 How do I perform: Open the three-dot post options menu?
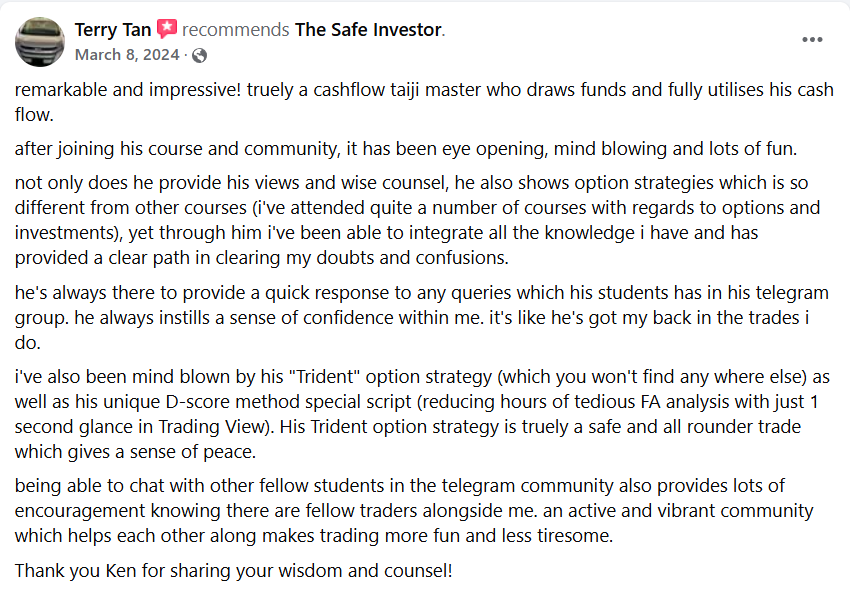click(812, 40)
